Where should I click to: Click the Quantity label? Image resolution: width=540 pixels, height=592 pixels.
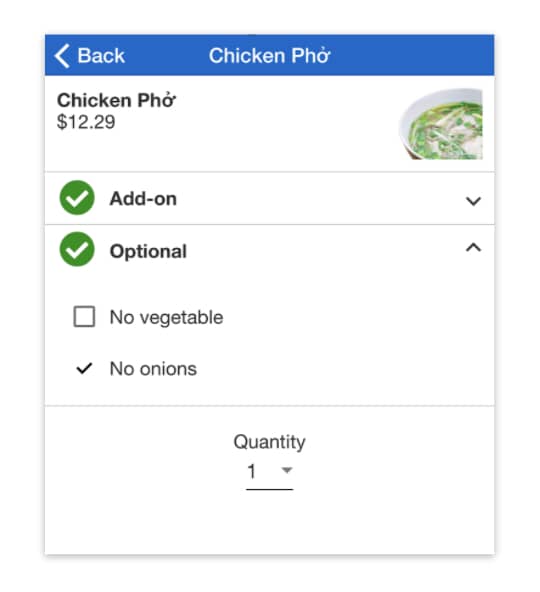click(x=270, y=442)
